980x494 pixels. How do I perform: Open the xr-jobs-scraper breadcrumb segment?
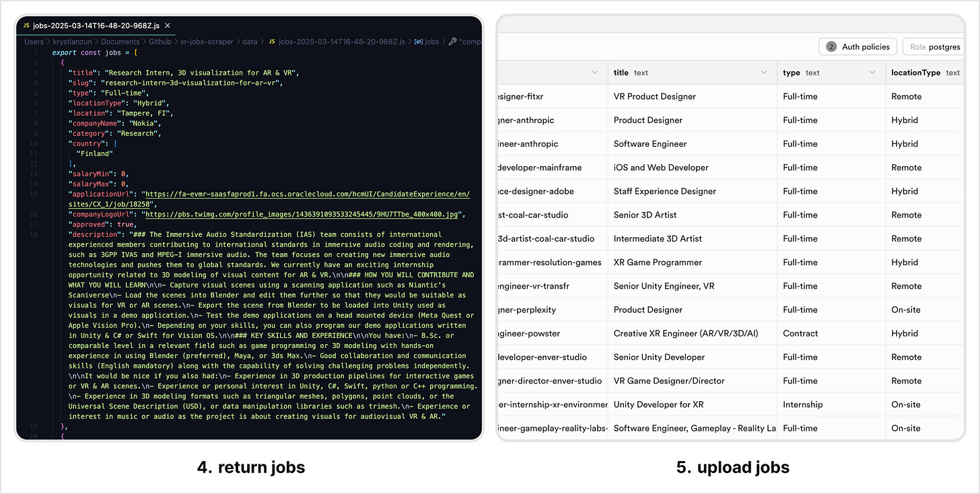coord(207,42)
